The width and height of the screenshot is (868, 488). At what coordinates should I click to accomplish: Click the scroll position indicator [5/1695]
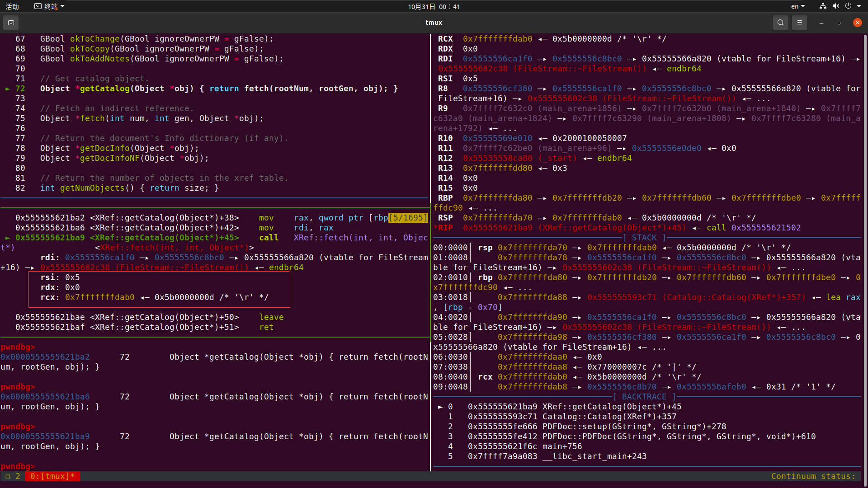click(408, 218)
